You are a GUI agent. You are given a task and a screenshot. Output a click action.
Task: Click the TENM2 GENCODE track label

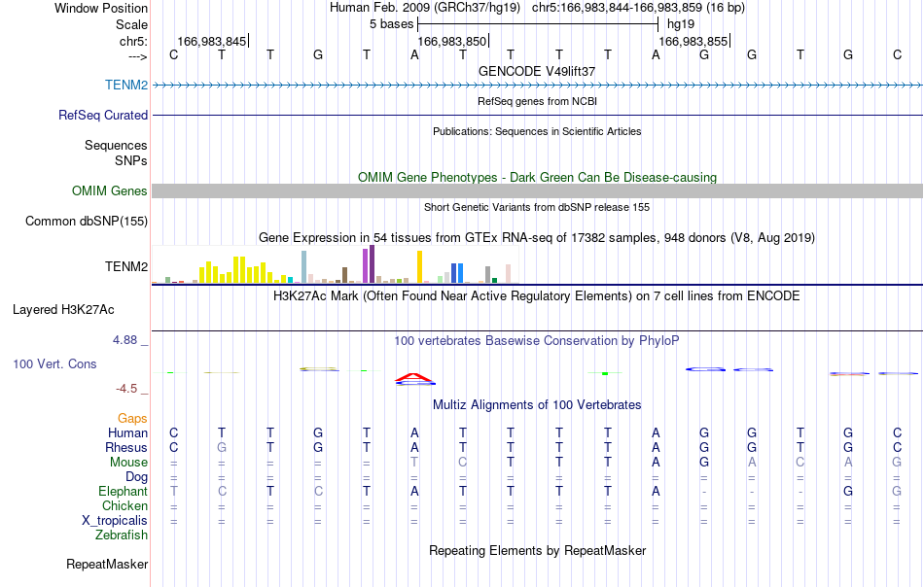(126, 85)
